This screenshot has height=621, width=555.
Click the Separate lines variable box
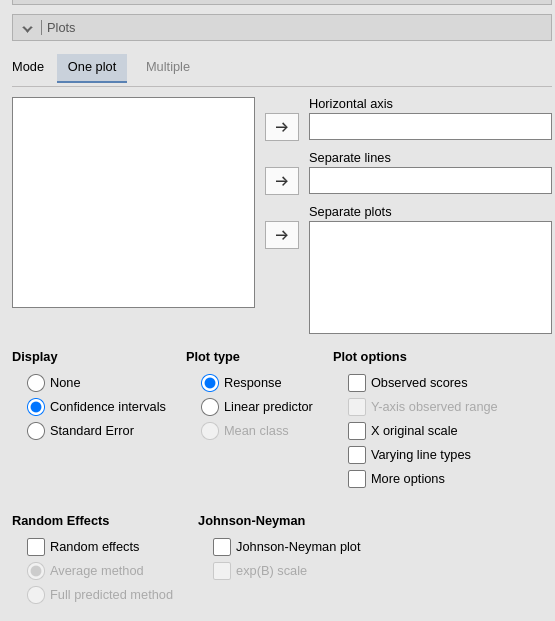click(x=430, y=181)
